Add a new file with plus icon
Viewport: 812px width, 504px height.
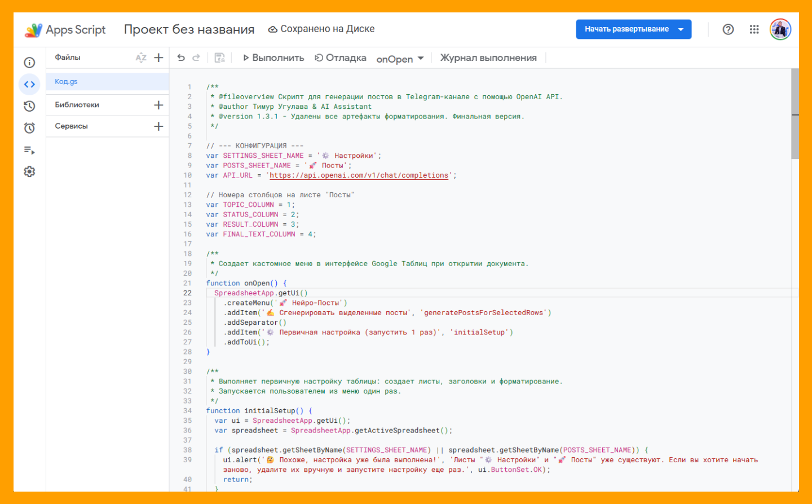[158, 58]
